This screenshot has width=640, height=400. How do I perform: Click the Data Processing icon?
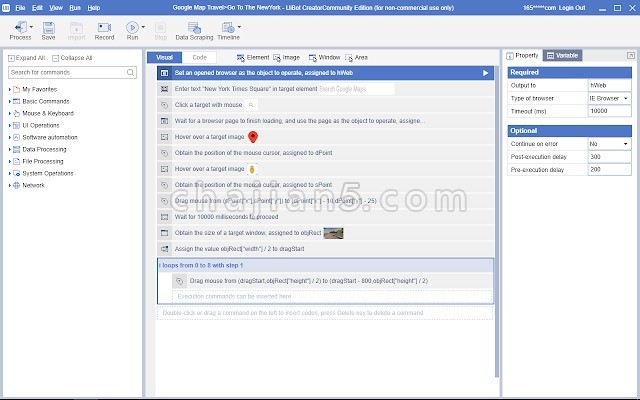(16, 149)
